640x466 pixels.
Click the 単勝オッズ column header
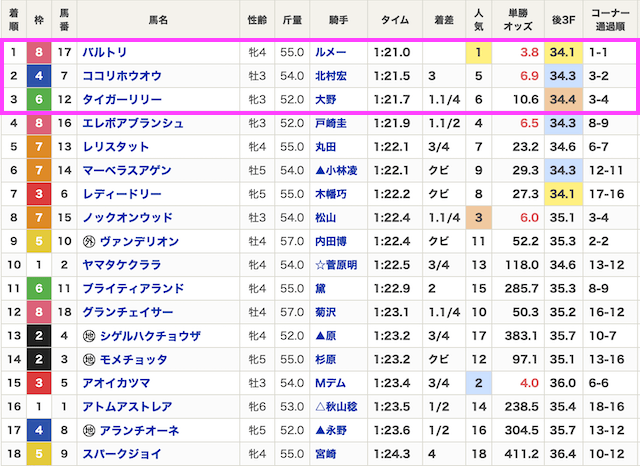(x=518, y=20)
